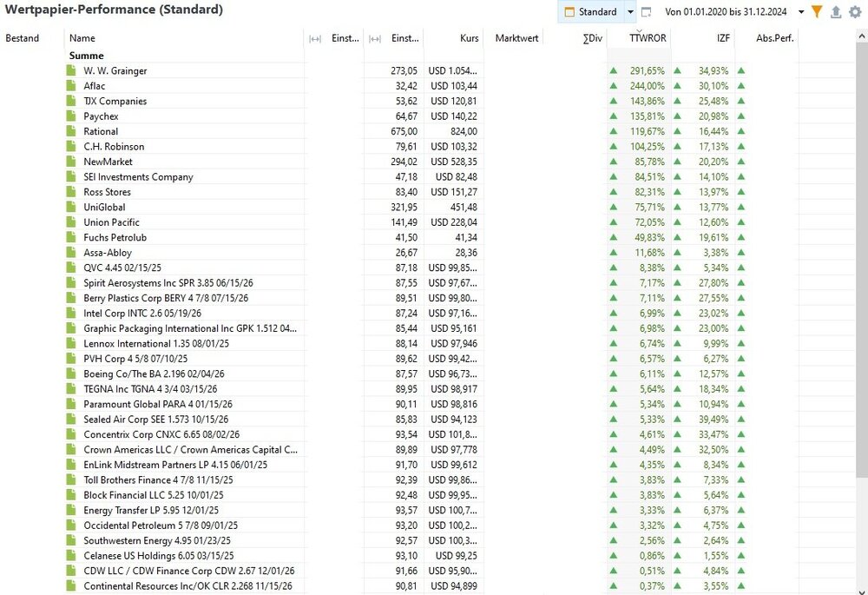Click the green icon beside TJX Companies
868x595 pixels.
pyautogui.click(x=71, y=101)
